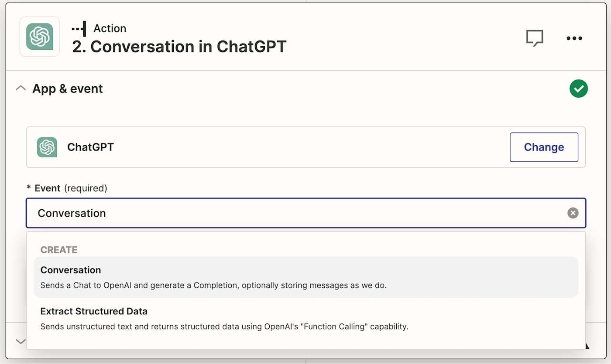Choose the Extract Structured Data event
The height and width of the screenshot is (364, 611).
306,319
